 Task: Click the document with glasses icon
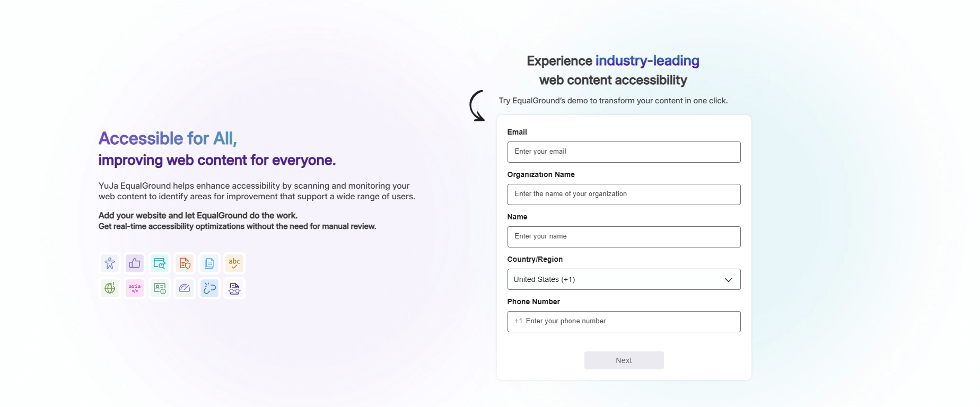(x=234, y=288)
